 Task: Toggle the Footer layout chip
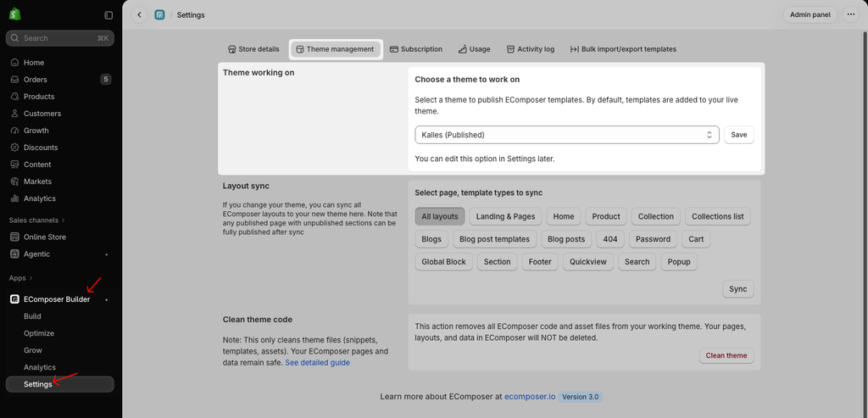540,262
